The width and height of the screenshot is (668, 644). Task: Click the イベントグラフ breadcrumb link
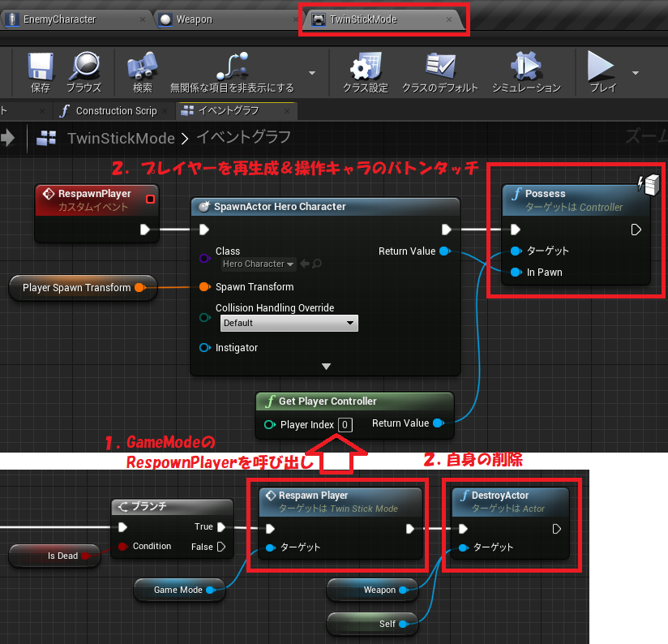244,138
